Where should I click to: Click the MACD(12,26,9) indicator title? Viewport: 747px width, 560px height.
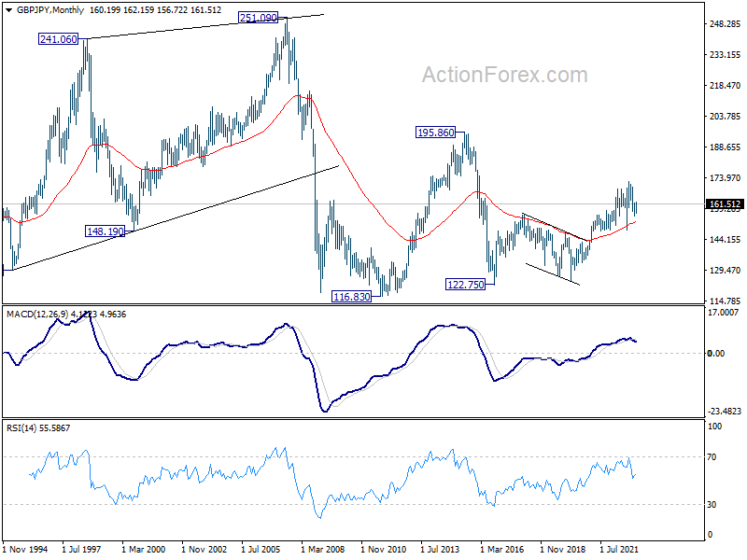[x=37, y=315]
